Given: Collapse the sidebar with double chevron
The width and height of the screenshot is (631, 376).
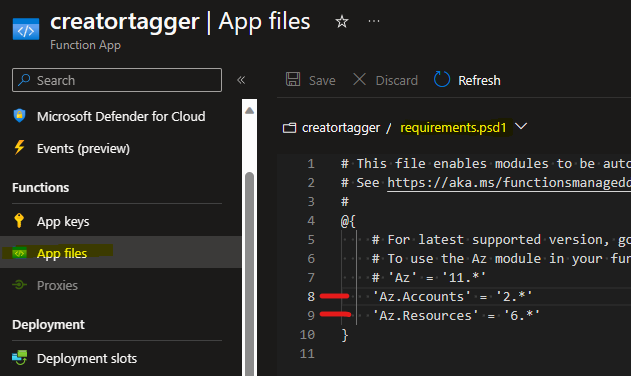Looking at the screenshot, I should [x=241, y=80].
